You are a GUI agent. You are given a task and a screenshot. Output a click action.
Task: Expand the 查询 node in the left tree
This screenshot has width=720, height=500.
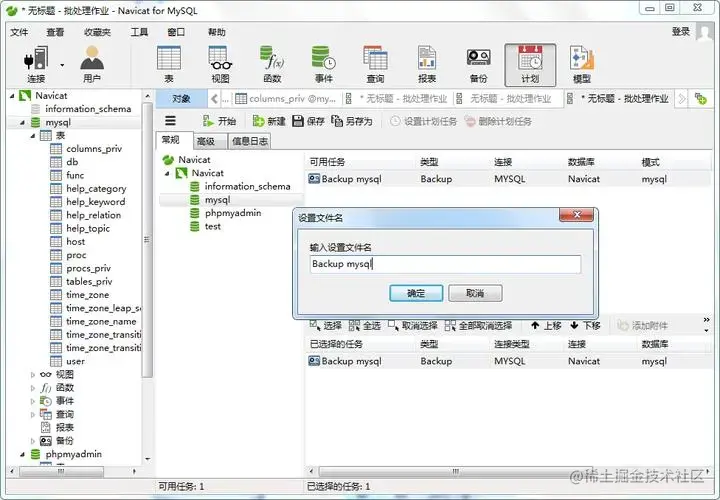point(33,415)
